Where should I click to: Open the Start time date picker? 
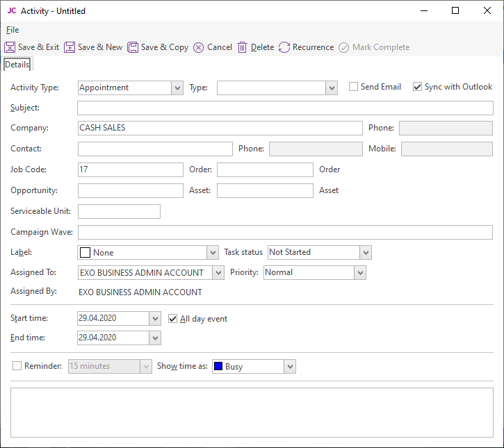coord(155,318)
